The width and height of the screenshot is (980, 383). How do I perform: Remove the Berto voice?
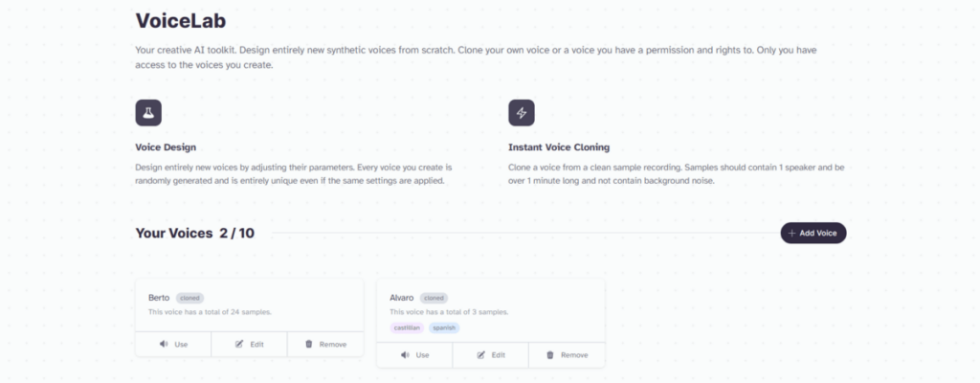click(325, 344)
